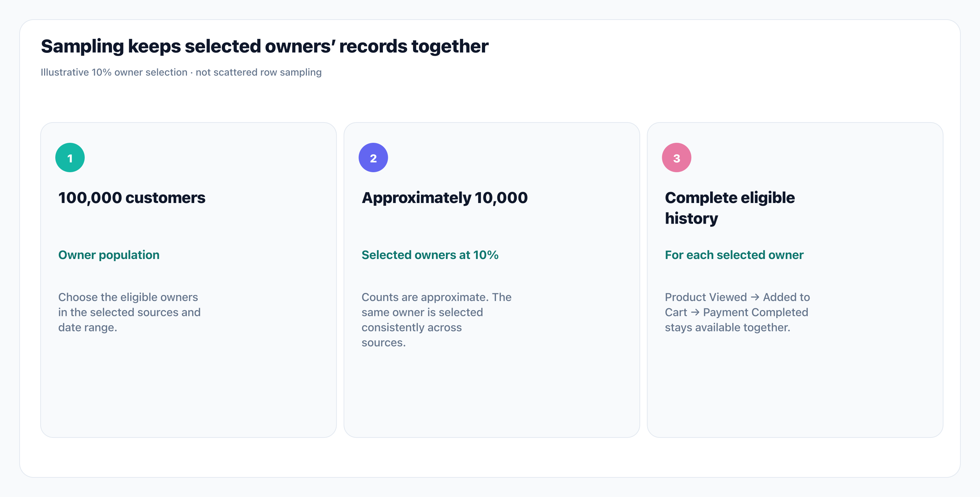Click the 'Counts are approximate' description
980x497 pixels.
[x=436, y=320]
